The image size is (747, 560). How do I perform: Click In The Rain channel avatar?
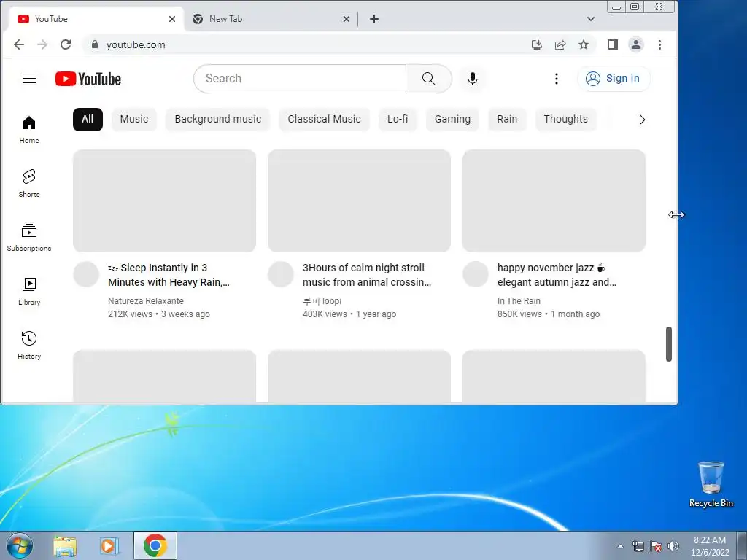point(476,274)
